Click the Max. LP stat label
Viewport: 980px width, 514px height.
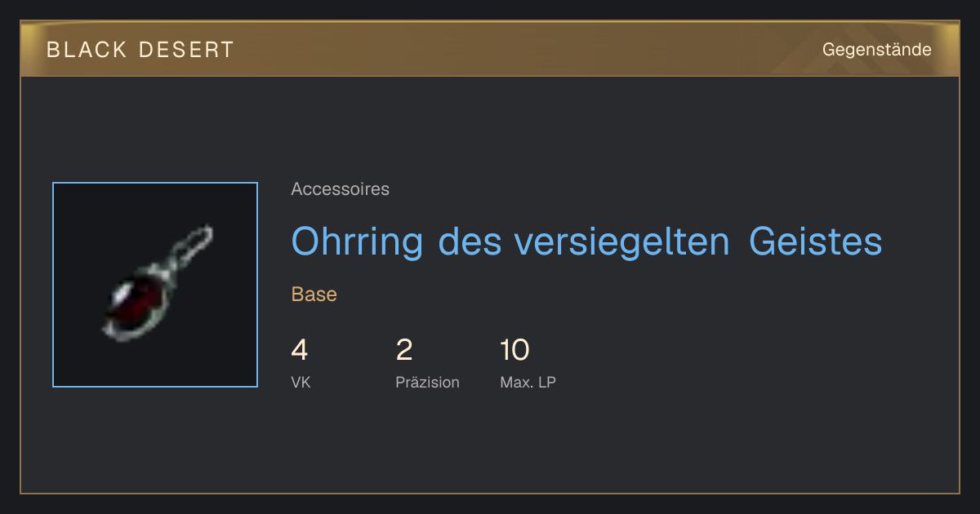tap(528, 382)
